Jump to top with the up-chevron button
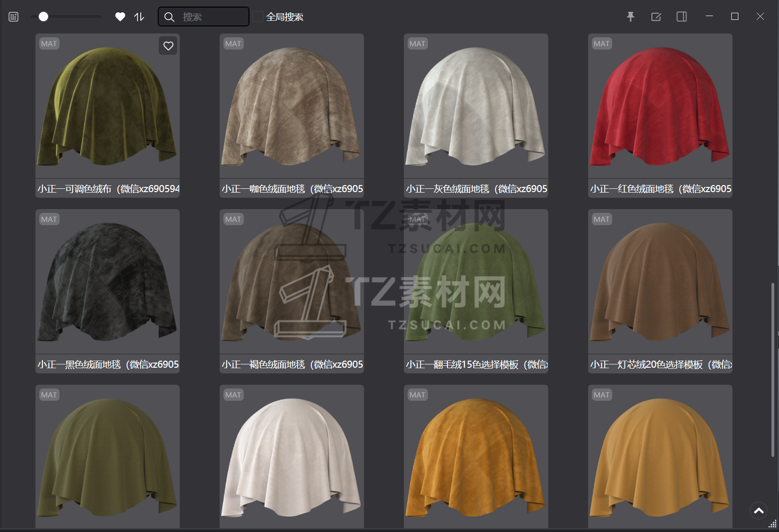 (x=759, y=510)
